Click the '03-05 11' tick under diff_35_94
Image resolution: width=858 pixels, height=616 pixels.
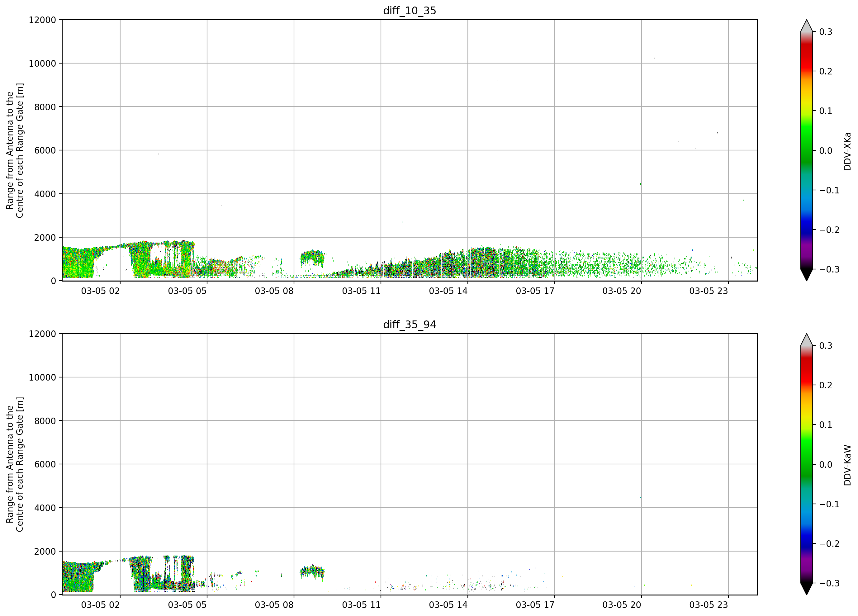(361, 605)
